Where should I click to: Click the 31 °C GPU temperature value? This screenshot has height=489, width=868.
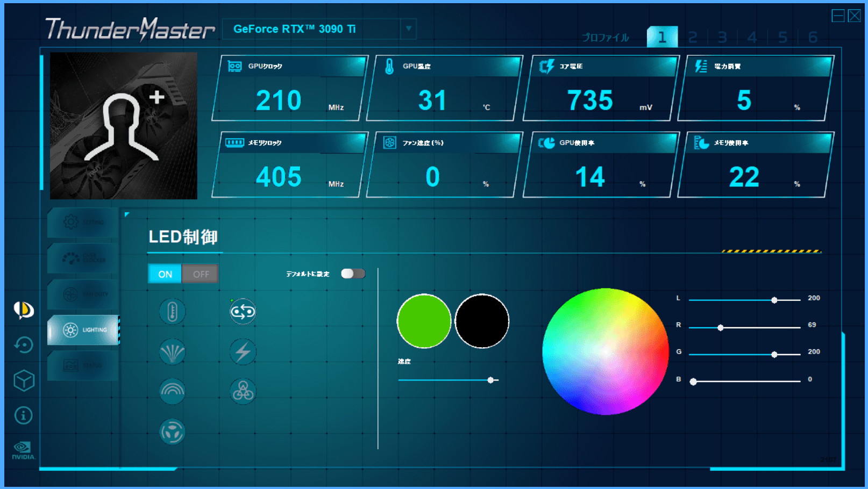click(x=432, y=100)
